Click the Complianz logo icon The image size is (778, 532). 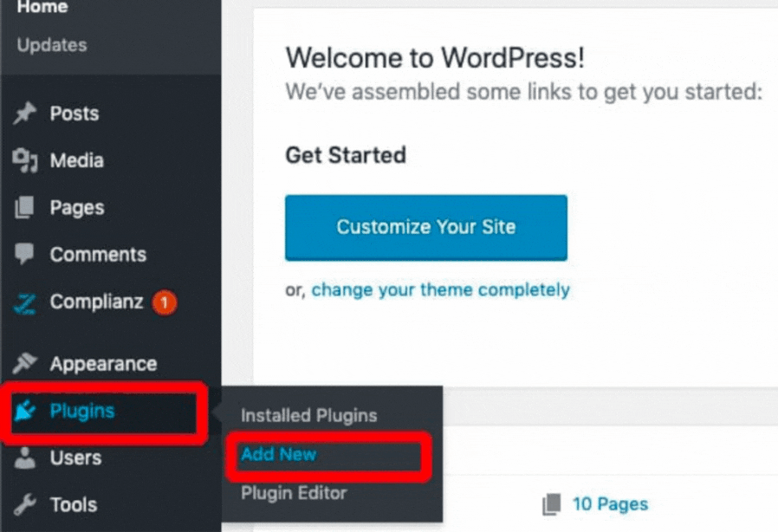(x=25, y=302)
